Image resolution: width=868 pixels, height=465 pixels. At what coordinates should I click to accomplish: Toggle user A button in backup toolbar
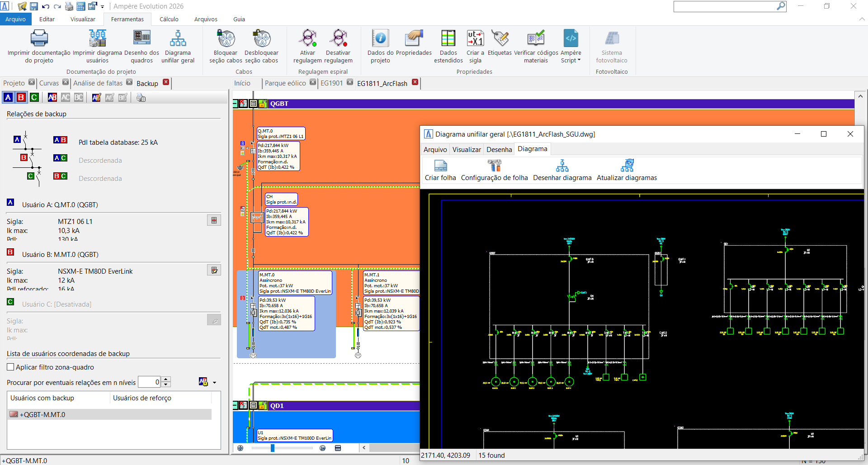click(8, 97)
